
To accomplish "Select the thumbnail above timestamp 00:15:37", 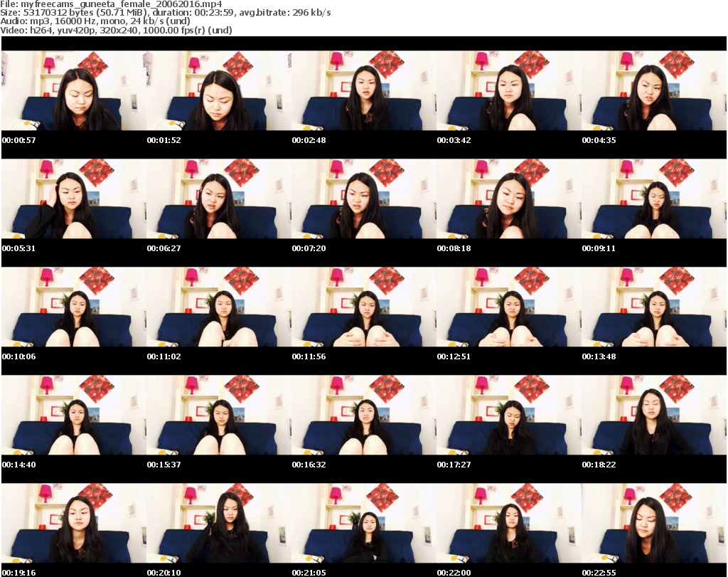I will click(x=219, y=415).
